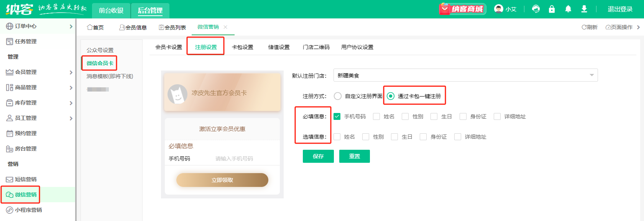Viewport: 644px width, 221px height.
Task: Check required 姓名 checkbox in 必填信息
Action: click(x=376, y=116)
